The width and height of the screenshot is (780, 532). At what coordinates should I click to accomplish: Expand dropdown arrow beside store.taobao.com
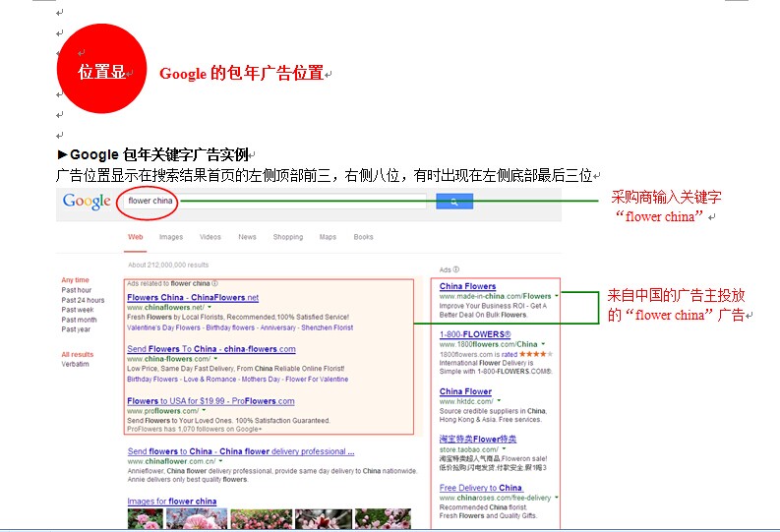pos(504,449)
